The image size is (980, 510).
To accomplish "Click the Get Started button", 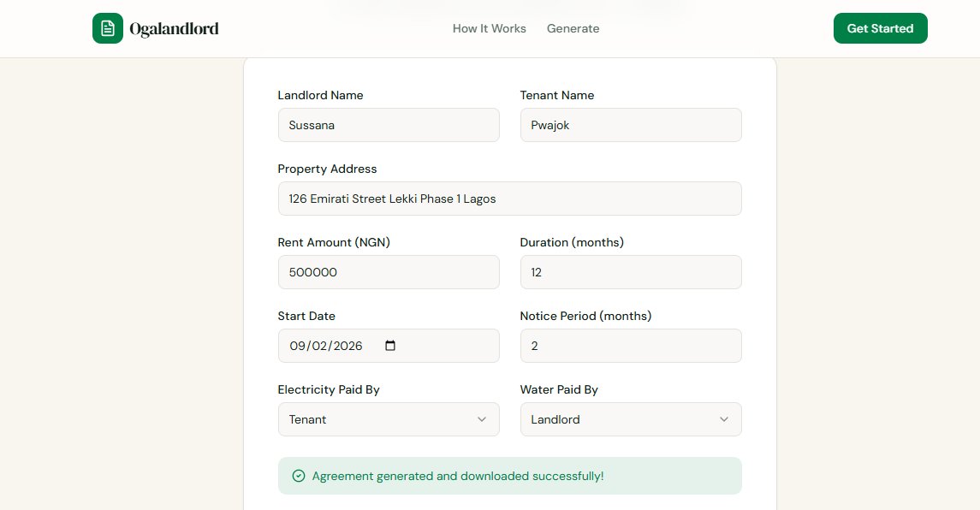I will [880, 28].
